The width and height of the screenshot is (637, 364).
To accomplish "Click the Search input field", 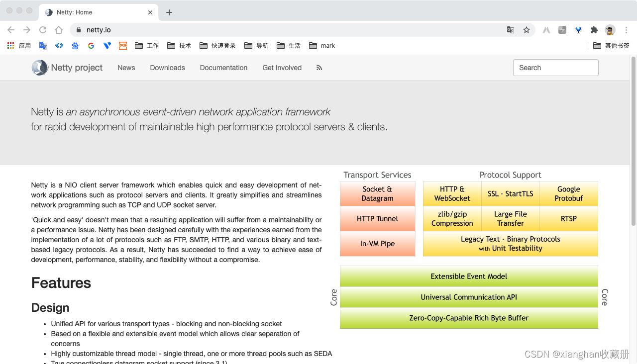I will pos(555,68).
